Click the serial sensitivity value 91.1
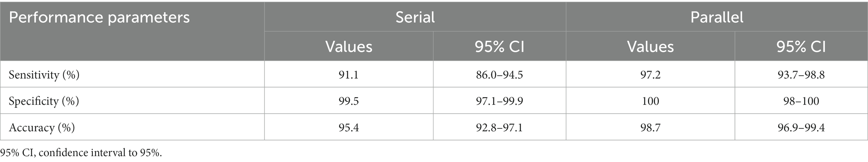This screenshot has height=162, width=868. point(349,74)
